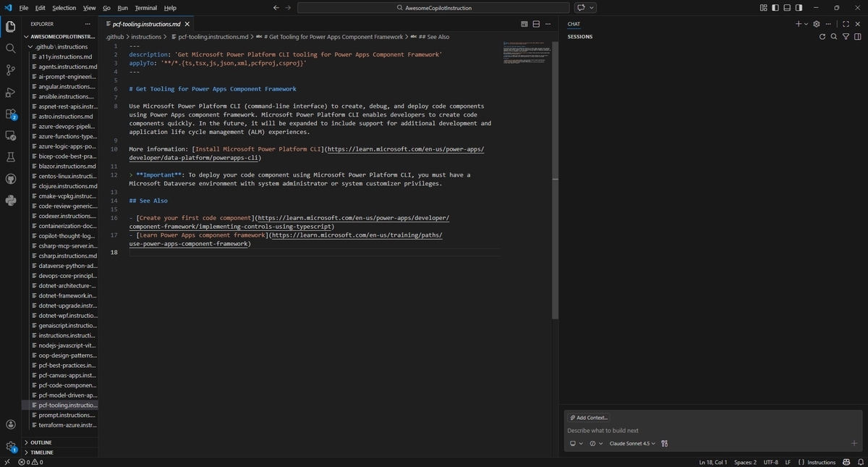Open remote window indicator in status bar
Image resolution: width=868 pixels, height=467 pixels.
coord(7,462)
